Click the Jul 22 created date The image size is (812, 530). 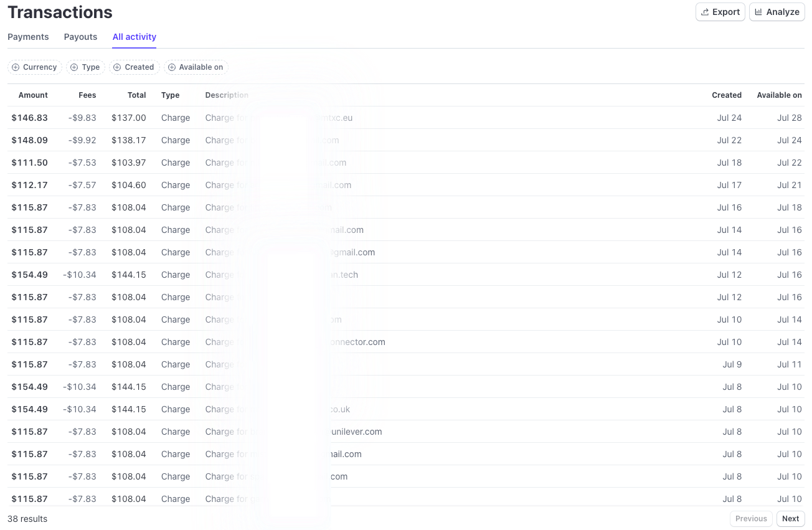(729, 140)
